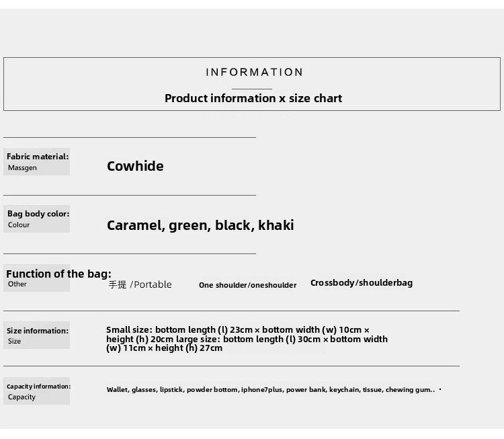The width and height of the screenshot is (504, 439).
Task: Select 'Caramel, green, black, khaki' color text
Action: (x=200, y=225)
